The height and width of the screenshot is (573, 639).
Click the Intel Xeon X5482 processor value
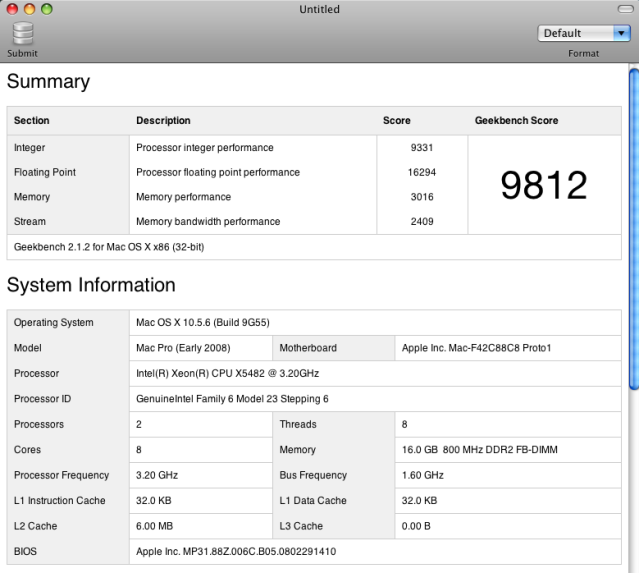pos(227,373)
